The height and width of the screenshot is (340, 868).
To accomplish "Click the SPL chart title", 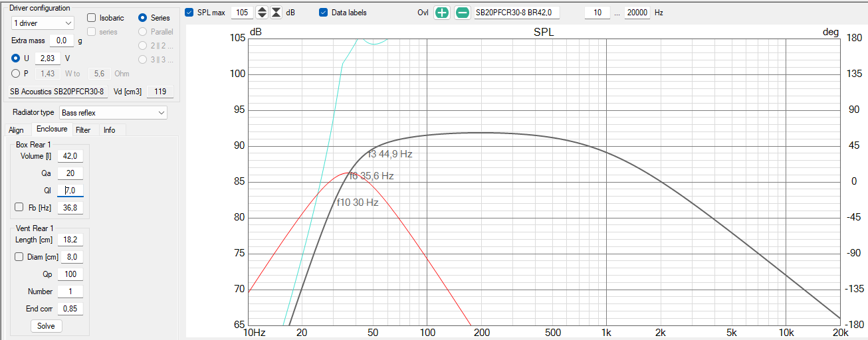I will point(544,32).
